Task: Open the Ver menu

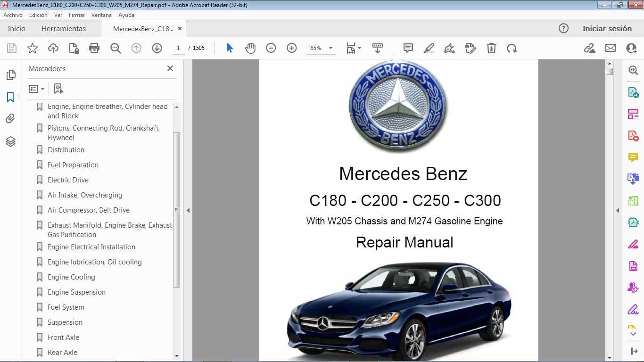Action: point(58,15)
